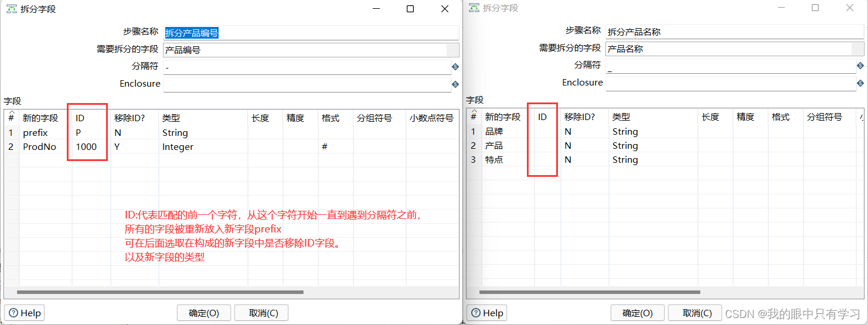Maximize the 拆分产品编号 dialog window
Image resolution: width=868 pixels, height=325 pixels.
(410, 9)
